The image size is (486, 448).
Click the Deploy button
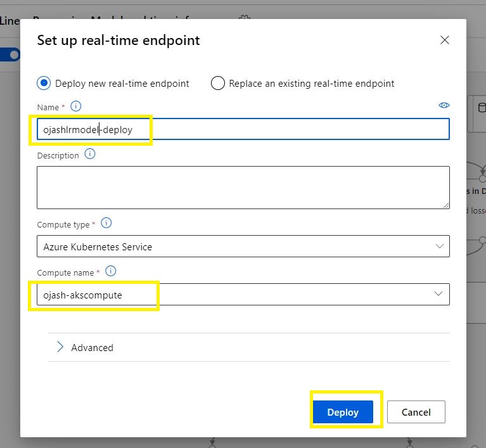click(x=343, y=412)
